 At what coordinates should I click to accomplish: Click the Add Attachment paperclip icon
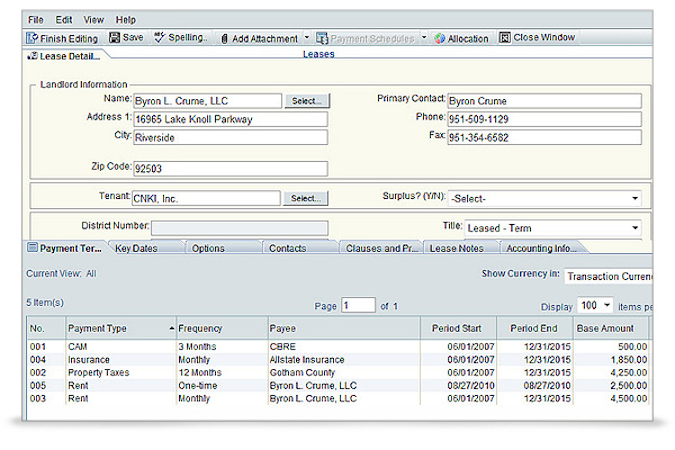point(224,39)
